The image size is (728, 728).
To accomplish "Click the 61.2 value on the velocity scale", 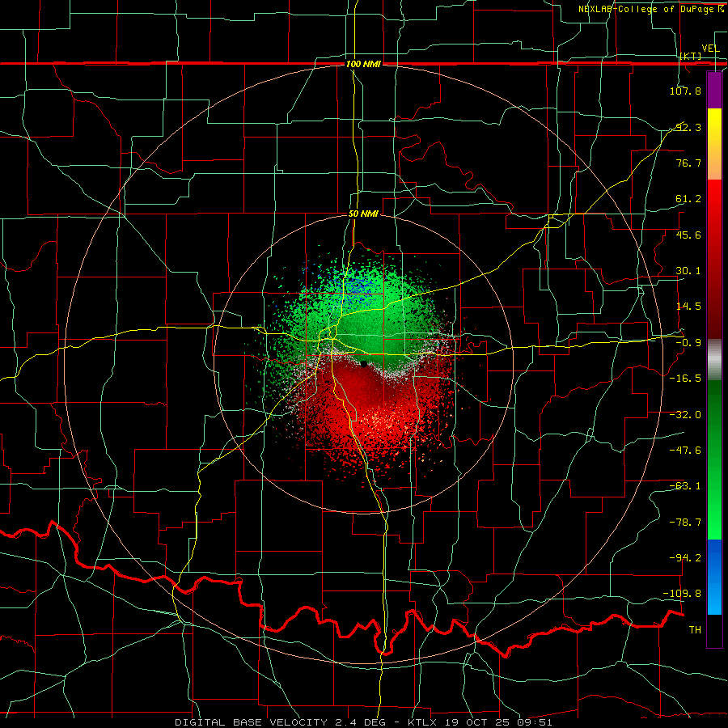I will click(x=688, y=199).
